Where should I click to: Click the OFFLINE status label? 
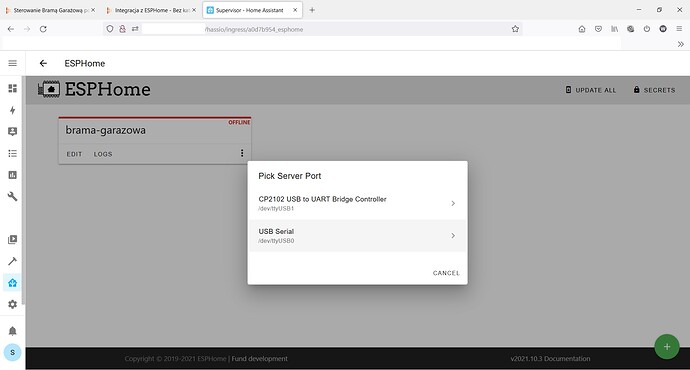point(239,122)
